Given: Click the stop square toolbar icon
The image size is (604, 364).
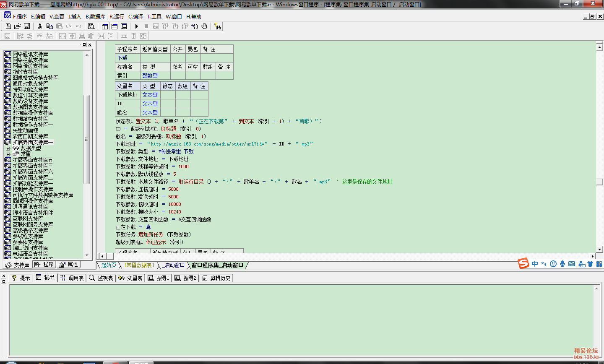Looking at the screenshot, I should click(x=146, y=26).
